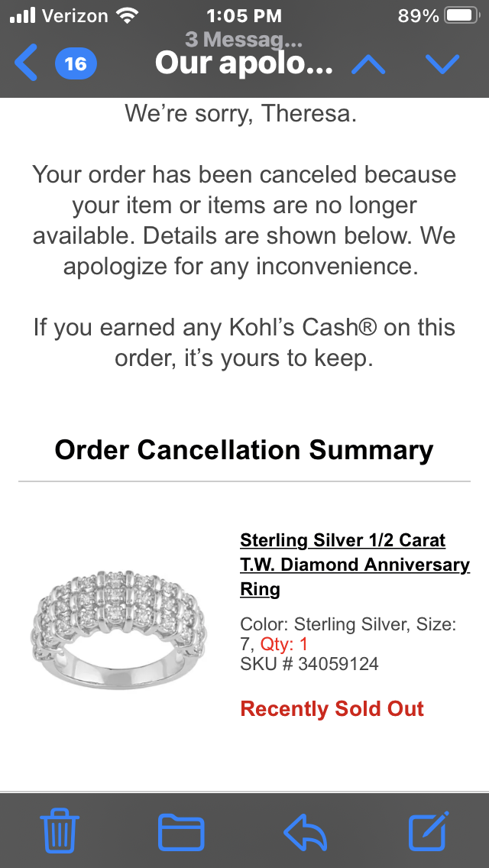Tap the blue 16 unread count badge
The image size is (489, 868).
[76, 64]
